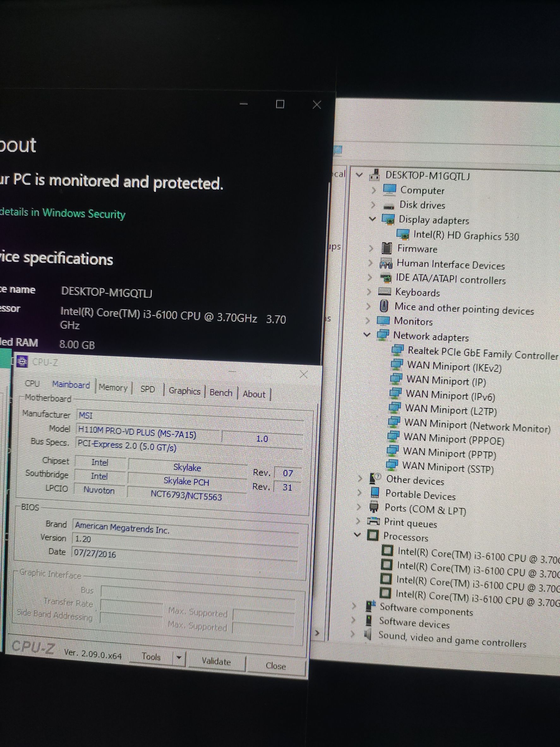560x747 pixels.
Task: Open the SPD tab in CPU-Z
Action: coord(148,389)
